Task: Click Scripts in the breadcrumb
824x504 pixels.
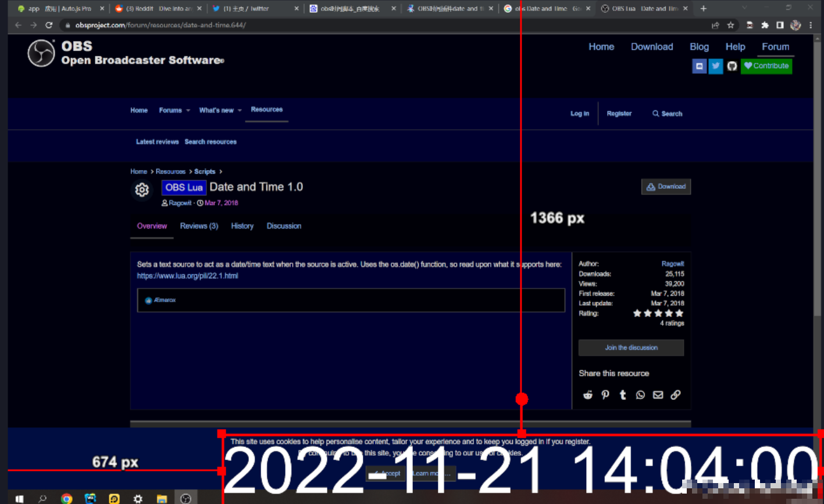Action: coord(205,171)
